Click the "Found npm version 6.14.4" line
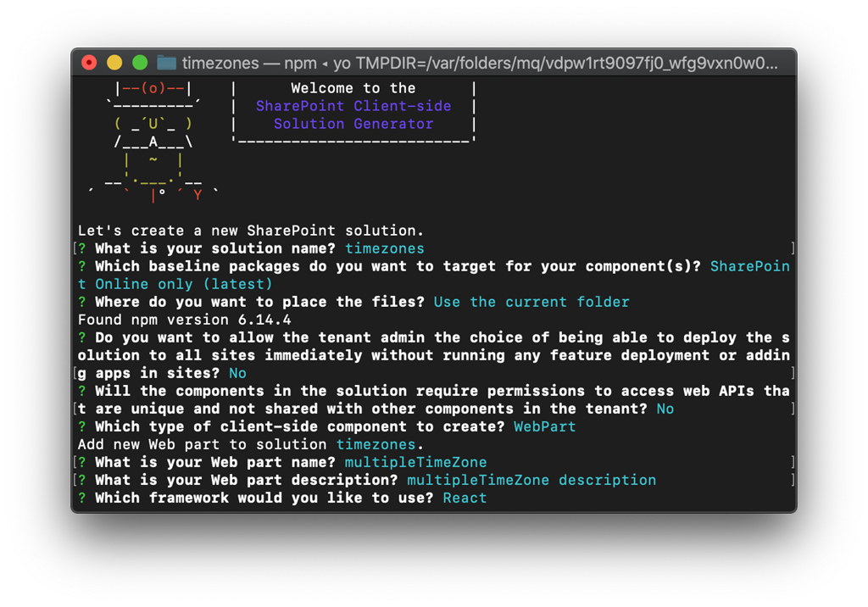The height and width of the screenshot is (607, 868). point(184,320)
